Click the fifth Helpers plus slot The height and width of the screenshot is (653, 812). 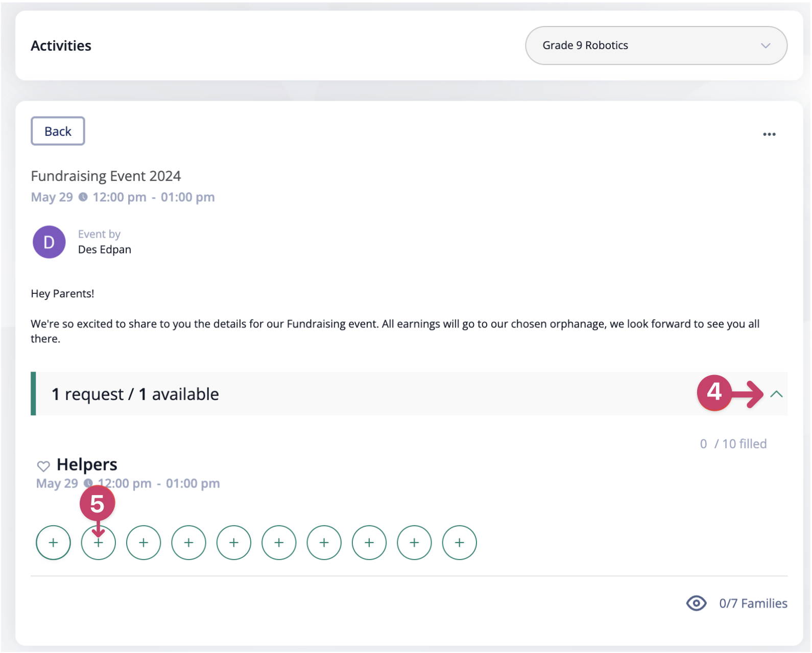234,543
